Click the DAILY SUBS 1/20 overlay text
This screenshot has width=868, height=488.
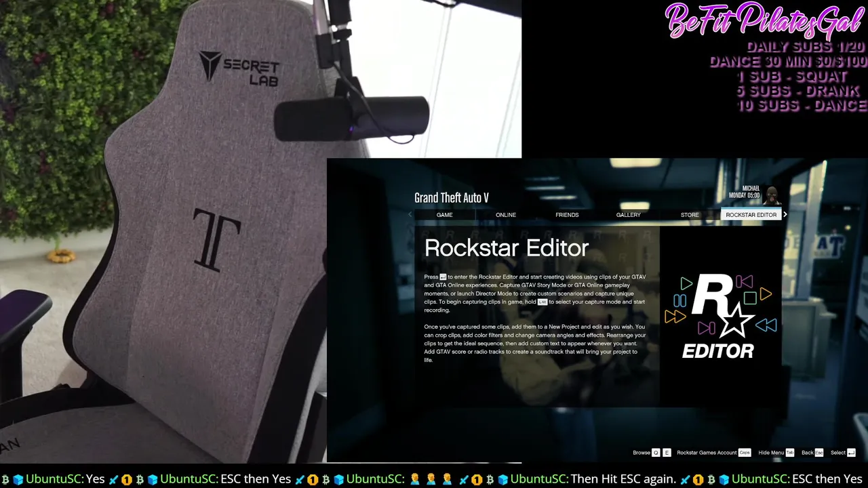[806, 47]
